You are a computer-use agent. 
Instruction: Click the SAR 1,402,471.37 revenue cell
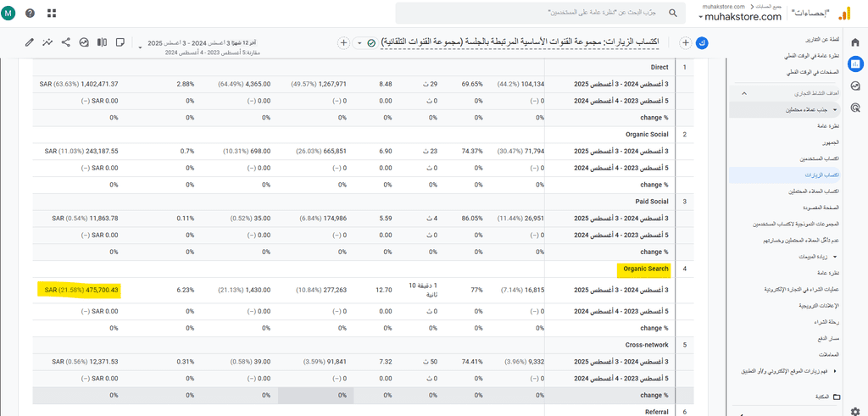point(79,84)
